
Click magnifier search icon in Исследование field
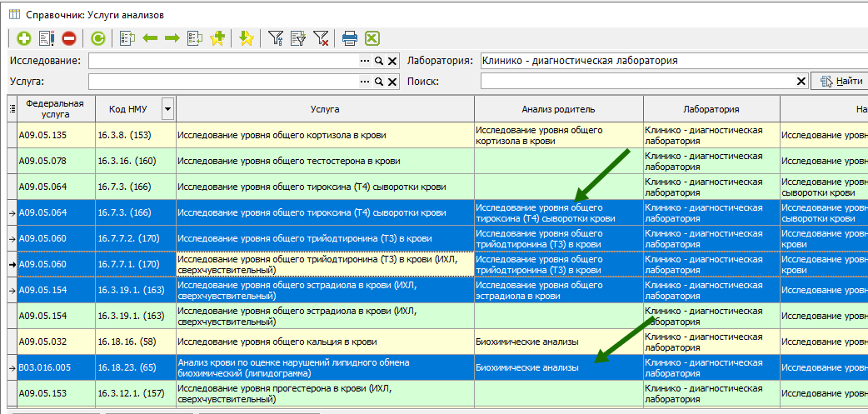coord(379,61)
